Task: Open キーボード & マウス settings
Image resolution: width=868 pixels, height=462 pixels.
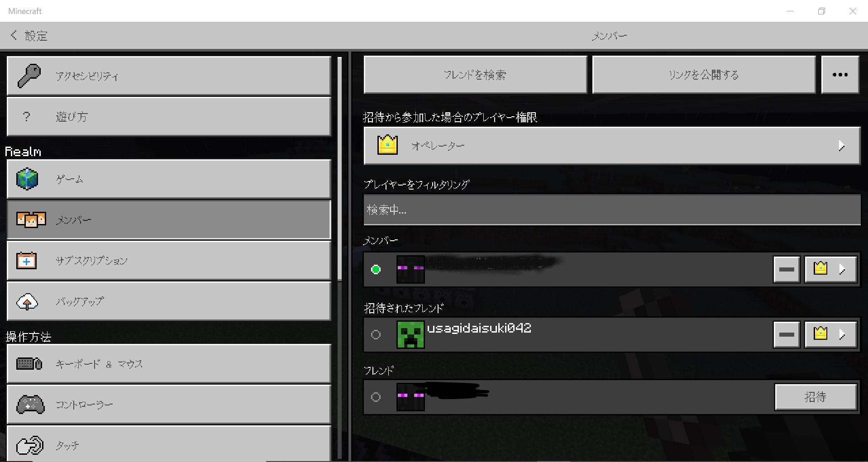Action: coord(168,364)
